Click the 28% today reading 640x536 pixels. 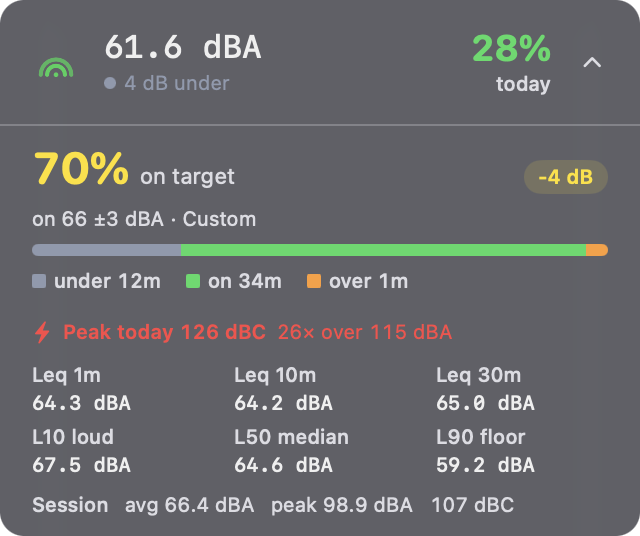tap(511, 63)
